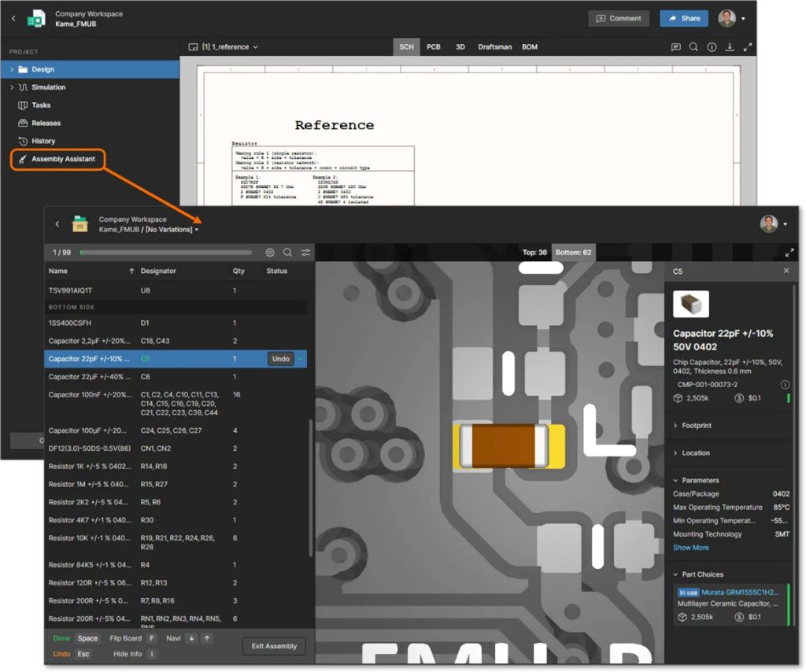
Task: Expand the Design tree item
Action: (x=12, y=69)
